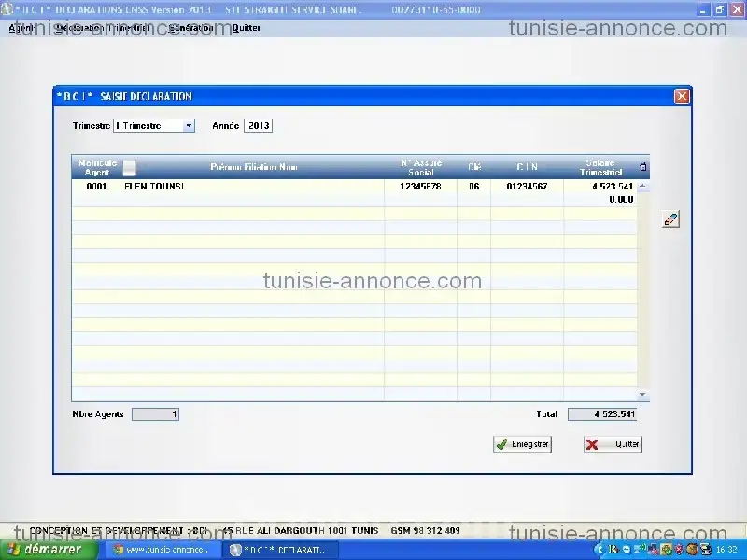Click the lock icon in the table header corner

[642, 167]
